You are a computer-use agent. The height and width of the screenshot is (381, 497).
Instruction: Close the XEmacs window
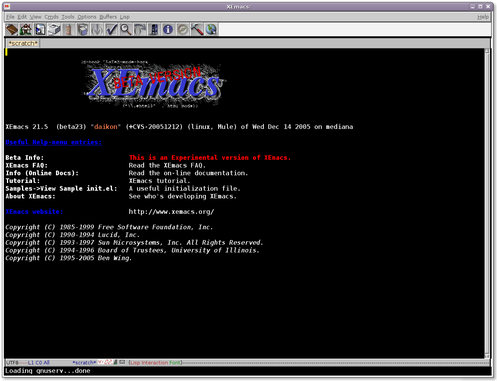pos(489,6)
